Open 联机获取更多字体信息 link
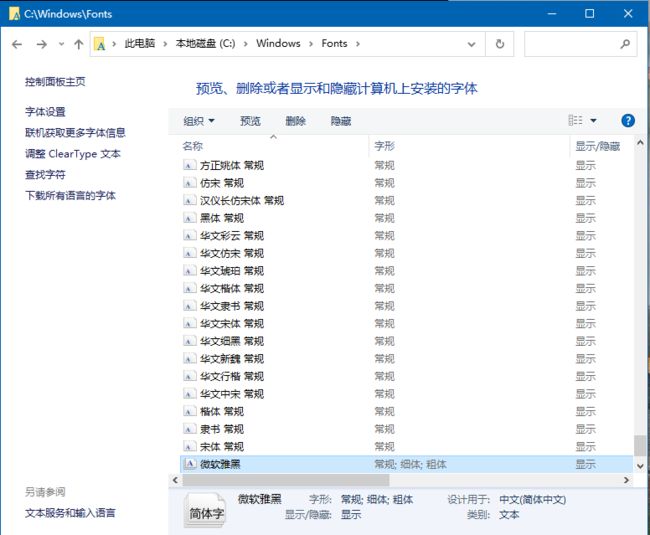The height and width of the screenshot is (535, 650). (75, 133)
